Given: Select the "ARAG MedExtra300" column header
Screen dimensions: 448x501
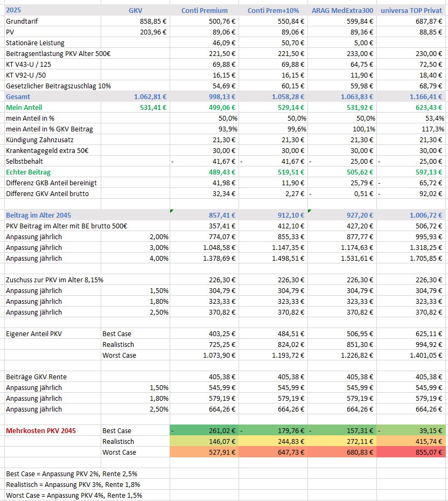Looking at the screenshot, I should (342, 10).
